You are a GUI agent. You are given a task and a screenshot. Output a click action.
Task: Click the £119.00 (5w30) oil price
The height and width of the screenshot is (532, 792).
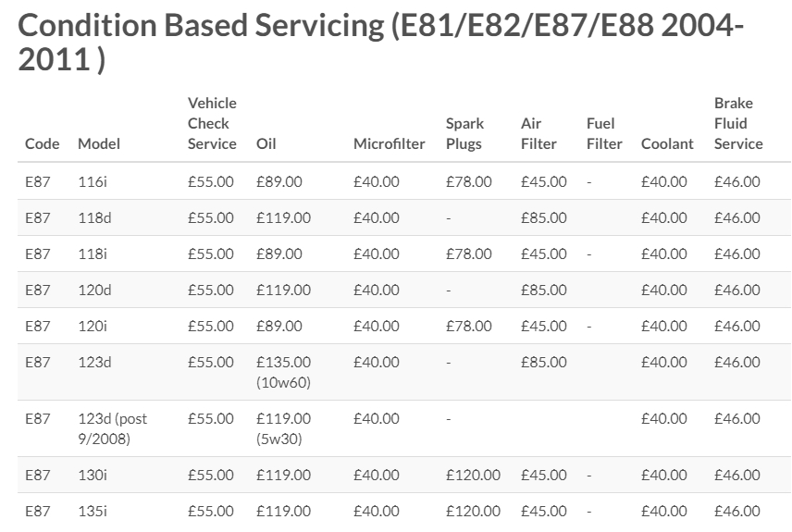(283, 428)
